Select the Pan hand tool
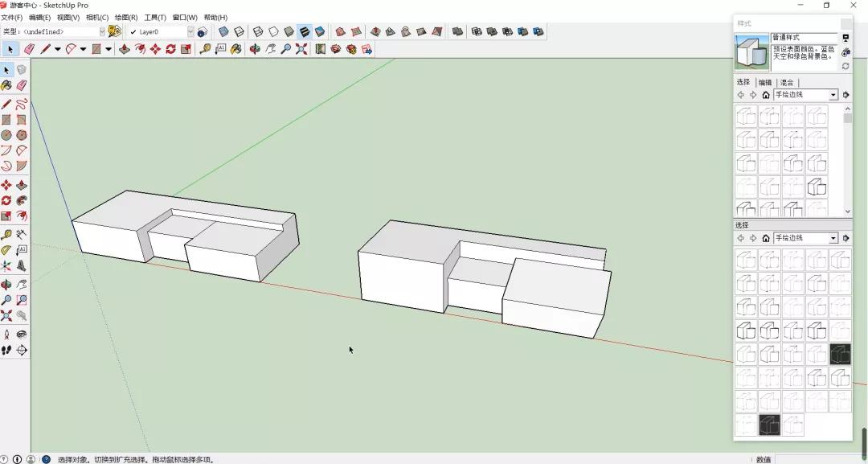Viewport: 868px width, 464px height. click(x=272, y=49)
